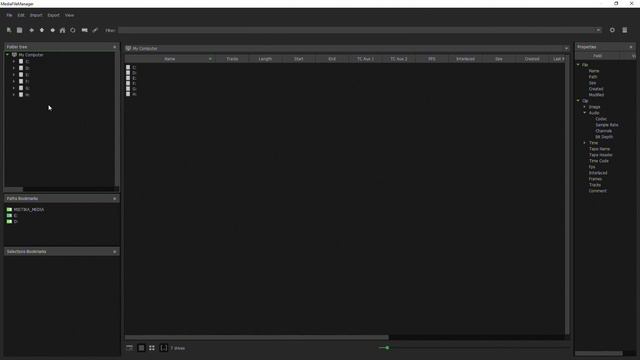Collapse the Selections Bookmarks panel header button
The height and width of the screenshot is (360, 640).
pyautogui.click(x=114, y=252)
